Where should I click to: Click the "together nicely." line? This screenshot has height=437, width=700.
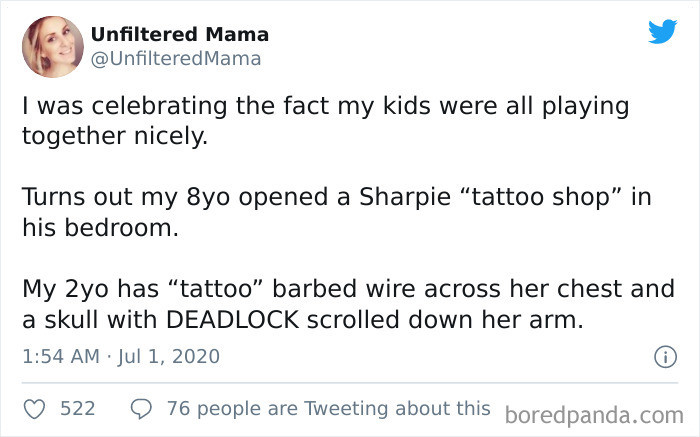115,137
